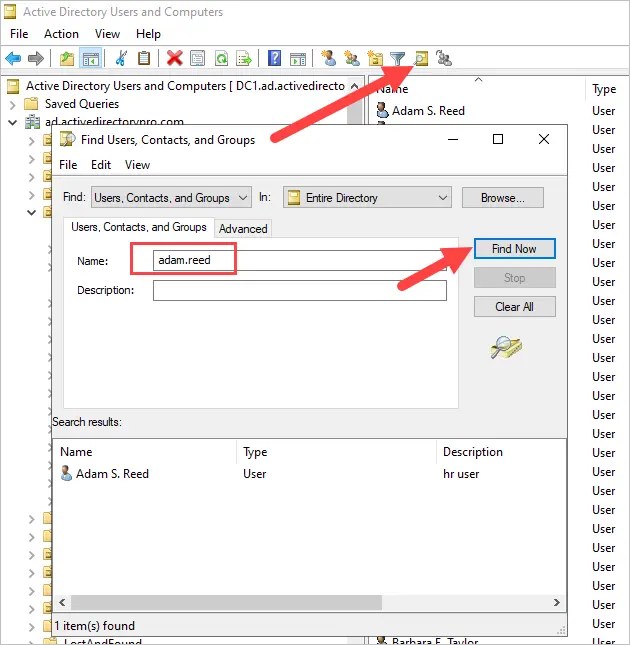Screen dimensions: 630x645
Task: Click the Cut scissors icon
Action: (121, 58)
